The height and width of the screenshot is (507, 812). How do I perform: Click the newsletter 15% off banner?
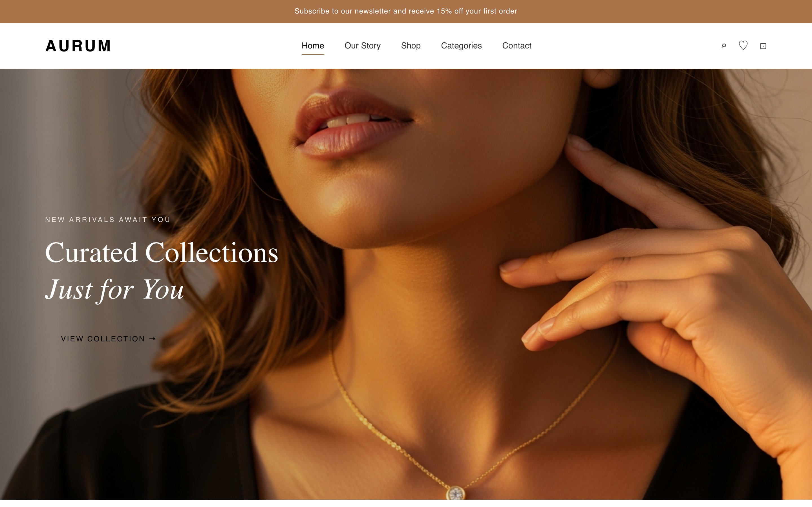[x=406, y=11]
